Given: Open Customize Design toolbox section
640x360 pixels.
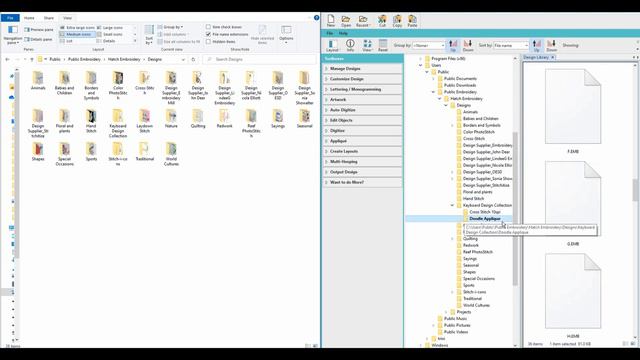Looking at the screenshot, I should (362, 79).
